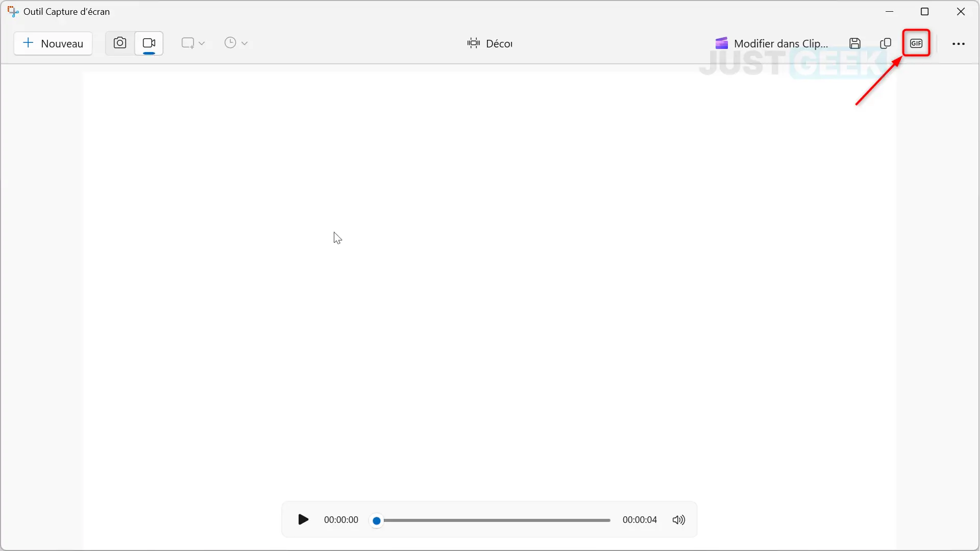Click the 00:00:04 total duration label
980x551 pixels.
pyautogui.click(x=640, y=520)
